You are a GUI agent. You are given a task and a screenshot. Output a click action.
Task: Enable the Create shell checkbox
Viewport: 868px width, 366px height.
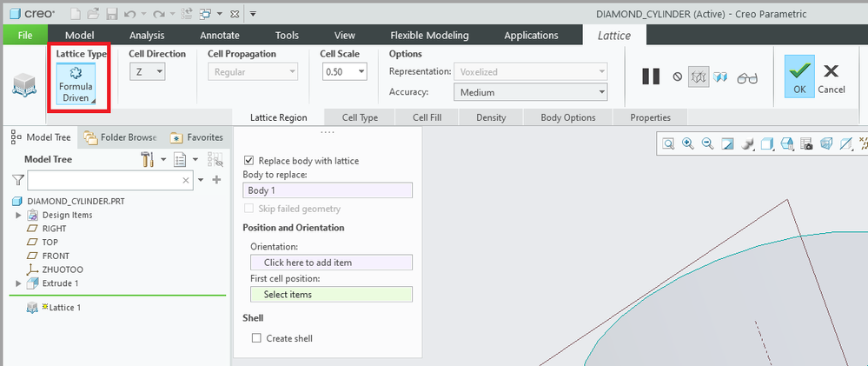(x=256, y=338)
